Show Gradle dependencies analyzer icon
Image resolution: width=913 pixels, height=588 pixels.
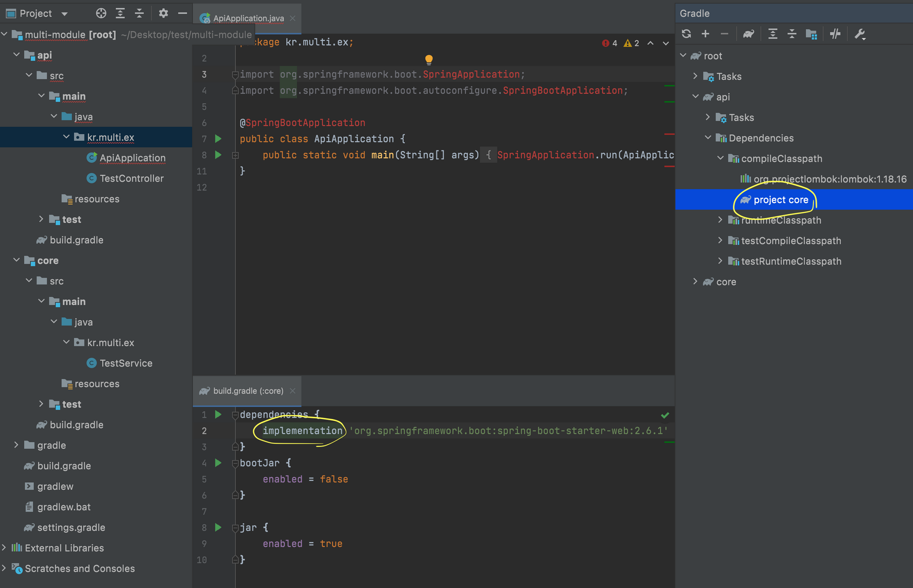point(811,34)
